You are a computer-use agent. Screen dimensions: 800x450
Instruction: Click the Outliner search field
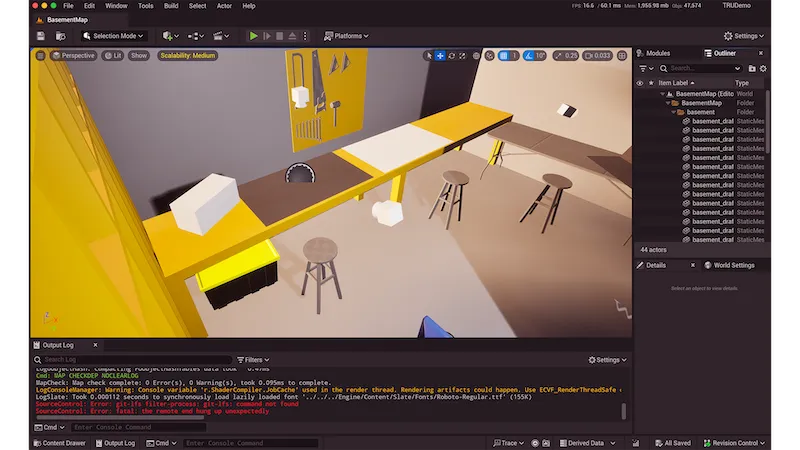point(700,68)
